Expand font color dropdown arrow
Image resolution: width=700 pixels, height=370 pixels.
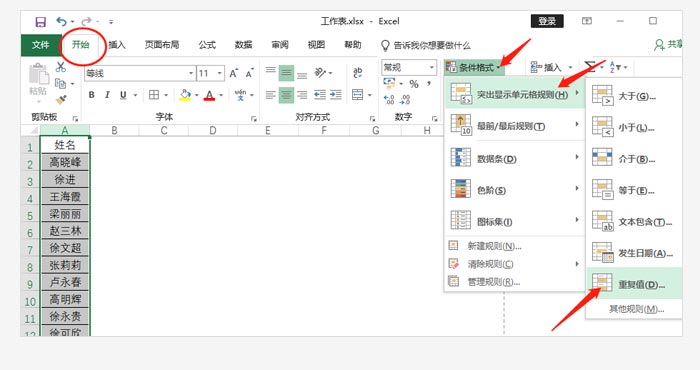pos(221,95)
